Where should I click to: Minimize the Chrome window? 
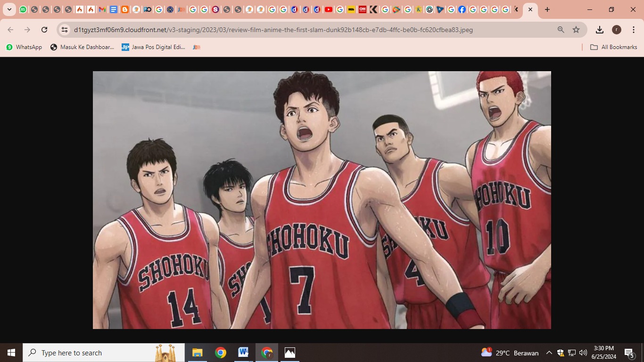point(590,9)
